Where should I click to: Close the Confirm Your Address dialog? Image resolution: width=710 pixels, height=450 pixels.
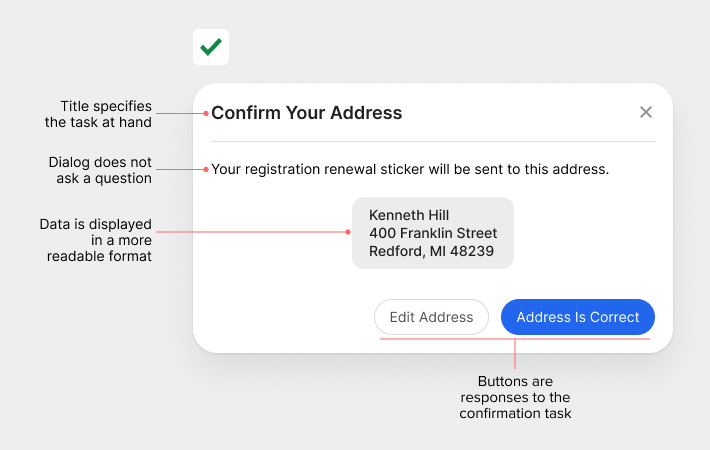[646, 112]
